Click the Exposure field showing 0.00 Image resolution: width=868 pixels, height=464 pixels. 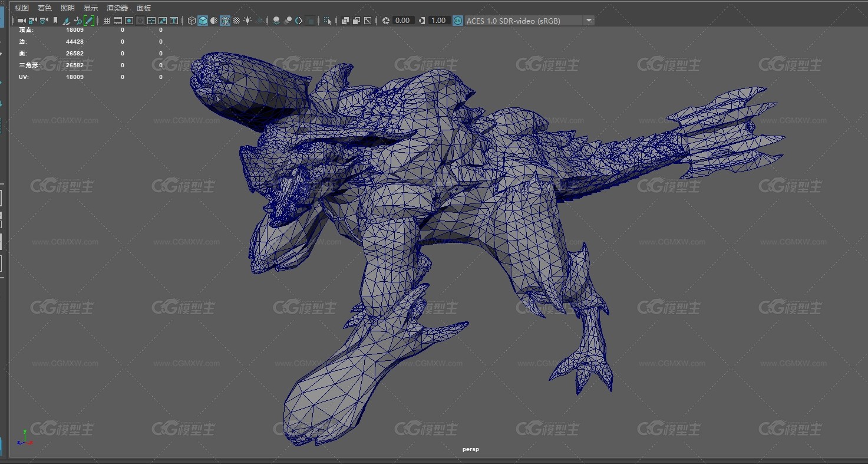(x=403, y=21)
